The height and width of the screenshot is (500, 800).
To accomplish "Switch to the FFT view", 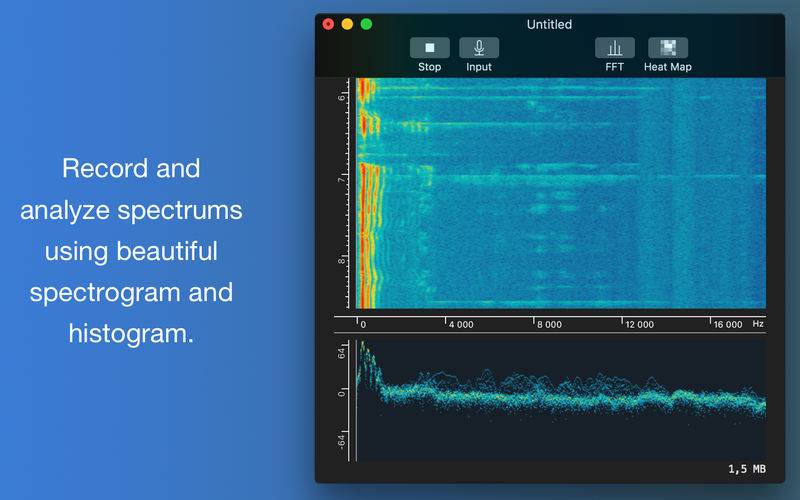I will coord(615,48).
